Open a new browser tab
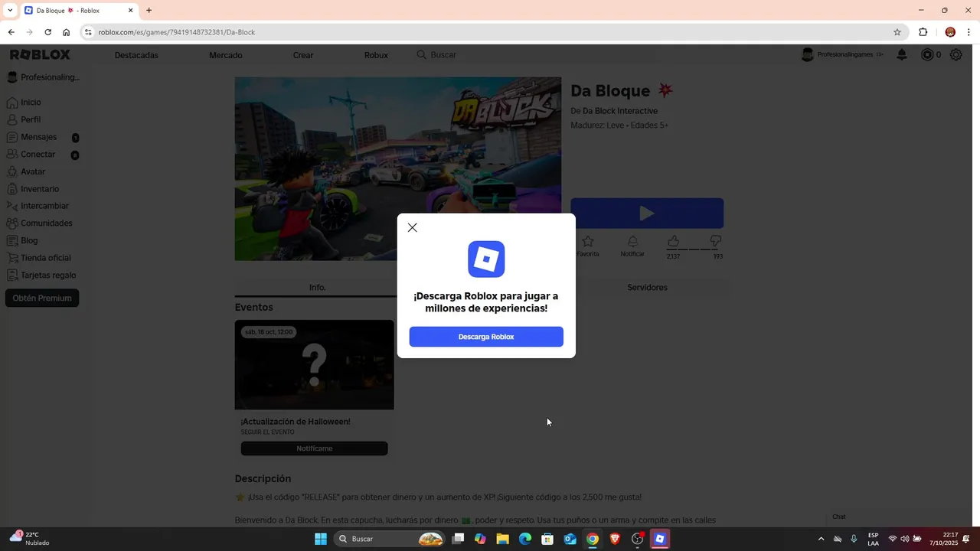The image size is (980, 551). [149, 11]
